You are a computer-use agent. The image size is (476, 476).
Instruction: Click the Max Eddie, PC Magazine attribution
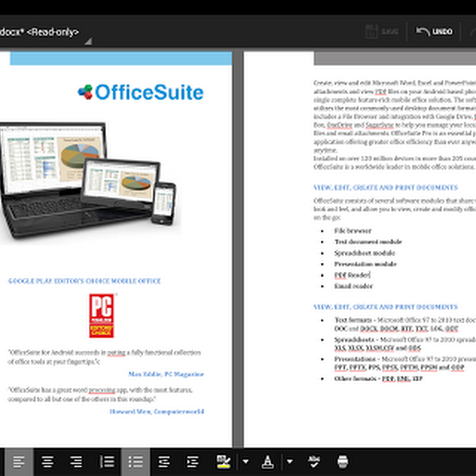coord(166,374)
